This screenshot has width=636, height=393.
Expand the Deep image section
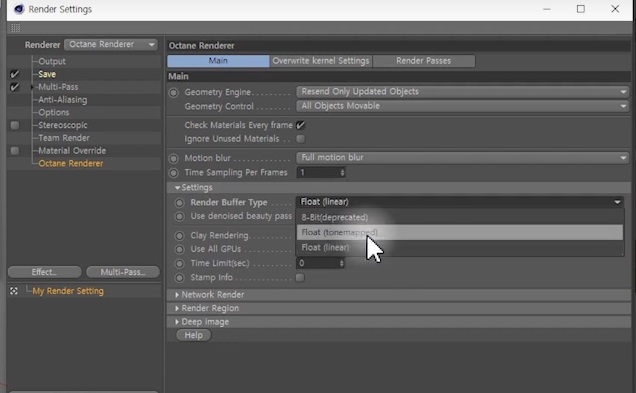(177, 322)
